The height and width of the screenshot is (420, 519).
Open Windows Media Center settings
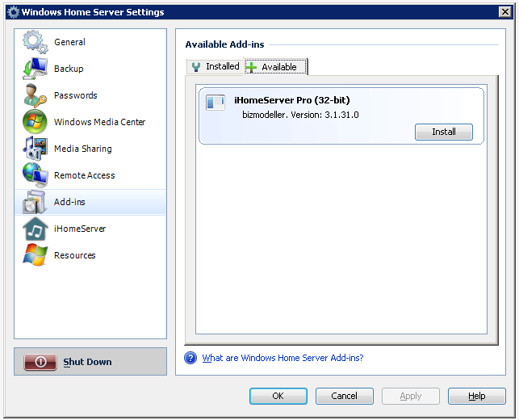click(x=90, y=122)
